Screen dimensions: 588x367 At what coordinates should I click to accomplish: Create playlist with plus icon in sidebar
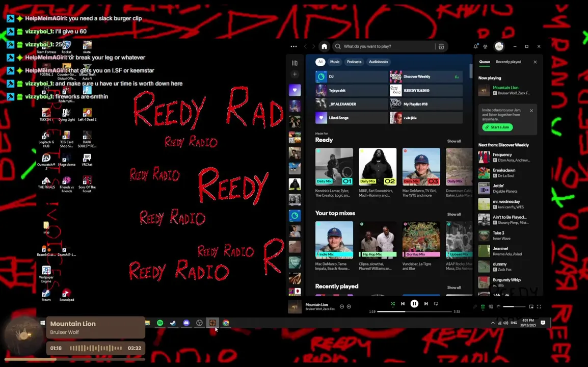tap(295, 74)
